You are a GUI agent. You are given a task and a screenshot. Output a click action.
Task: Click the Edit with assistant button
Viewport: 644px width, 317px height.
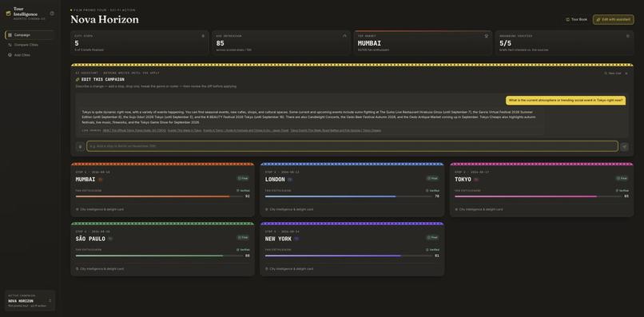pyautogui.click(x=613, y=19)
